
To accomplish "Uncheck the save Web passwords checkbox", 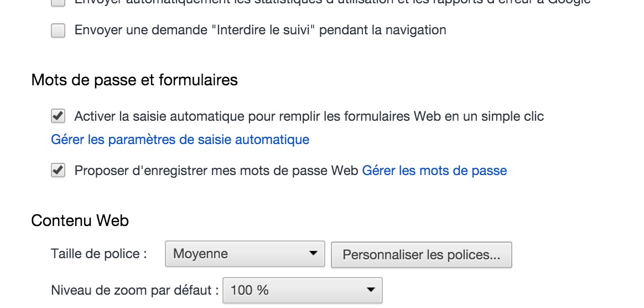I will [58, 171].
